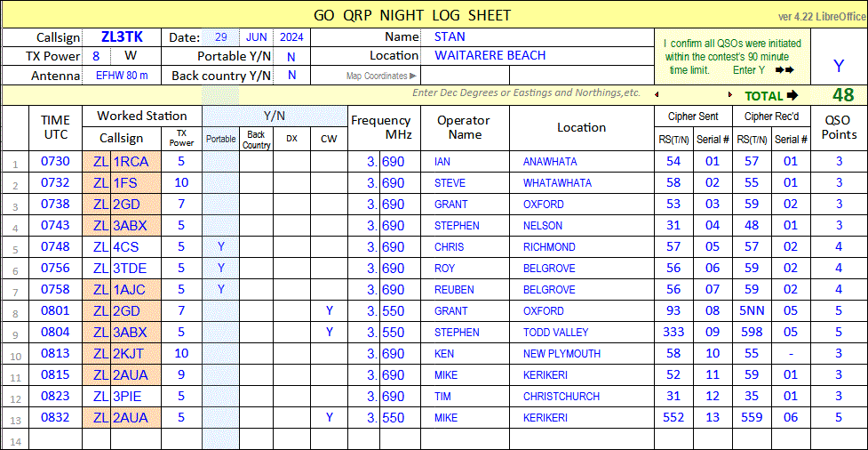This screenshot has height=450, width=868.
Task: Select callsign cell 2KJT
Action: 136,354
